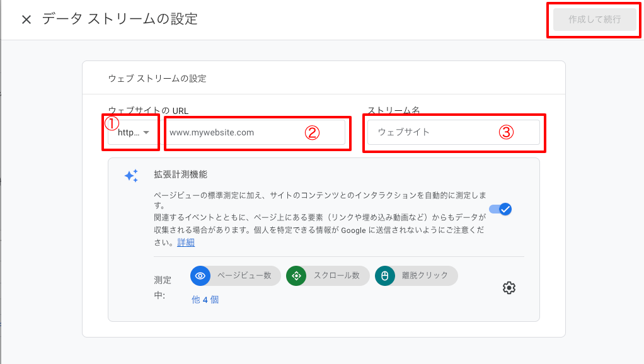Click the page view eye icon
The image size is (644, 364).
(x=200, y=276)
